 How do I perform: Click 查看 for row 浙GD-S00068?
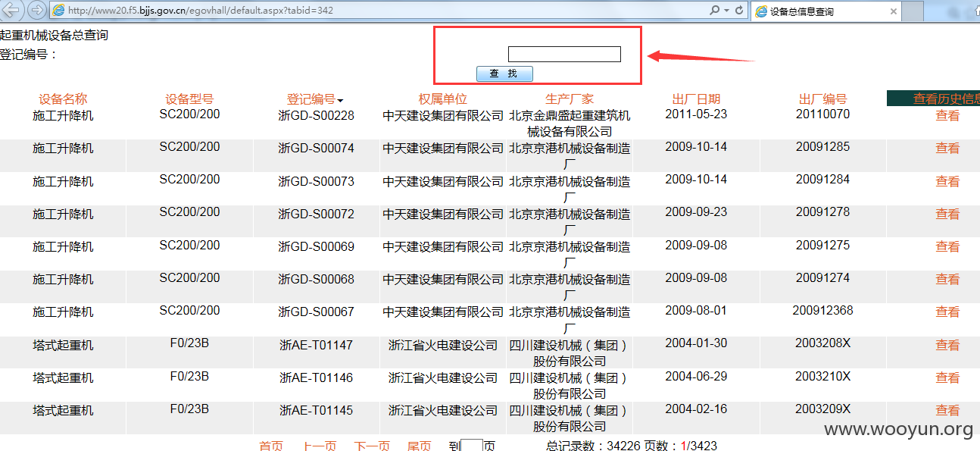point(947,279)
